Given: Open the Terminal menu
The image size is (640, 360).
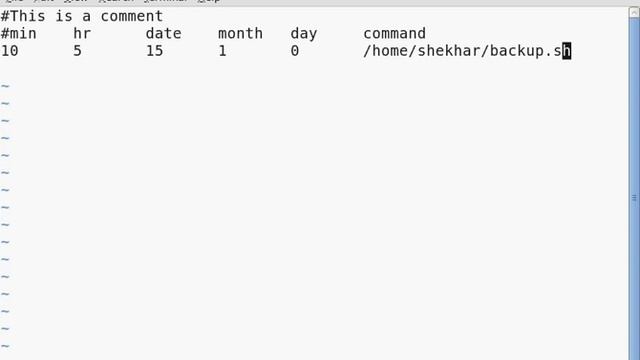Looking at the screenshot, I should coord(166,1).
